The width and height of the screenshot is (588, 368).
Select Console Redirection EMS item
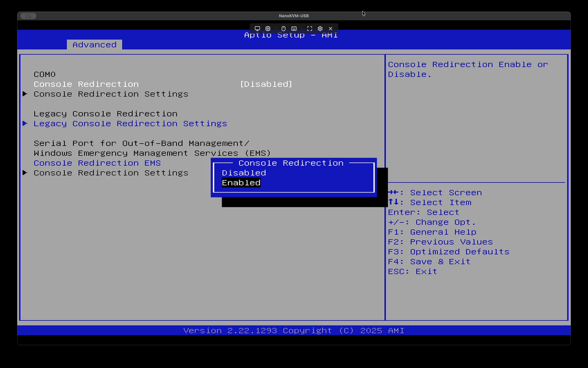(97, 163)
